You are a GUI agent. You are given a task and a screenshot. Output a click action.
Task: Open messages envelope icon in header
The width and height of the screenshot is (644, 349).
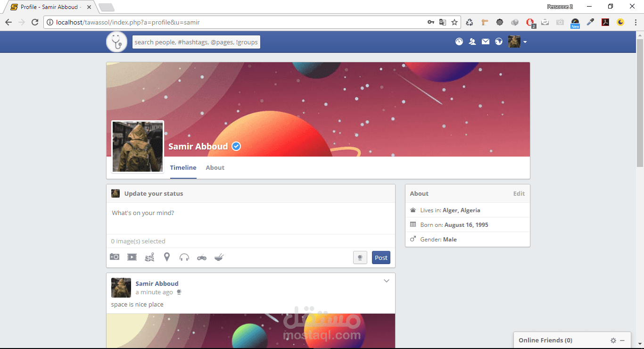486,42
